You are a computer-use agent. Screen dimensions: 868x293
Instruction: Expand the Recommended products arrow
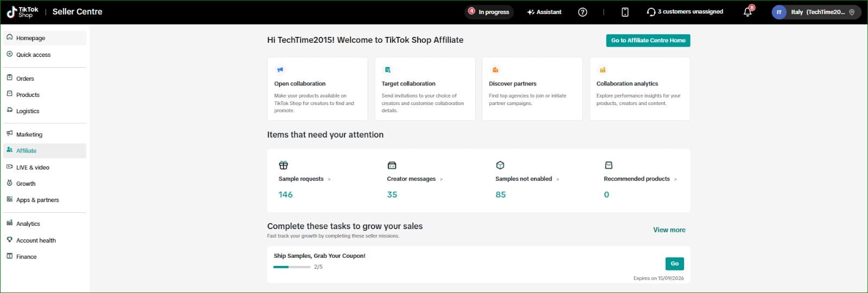pos(675,179)
